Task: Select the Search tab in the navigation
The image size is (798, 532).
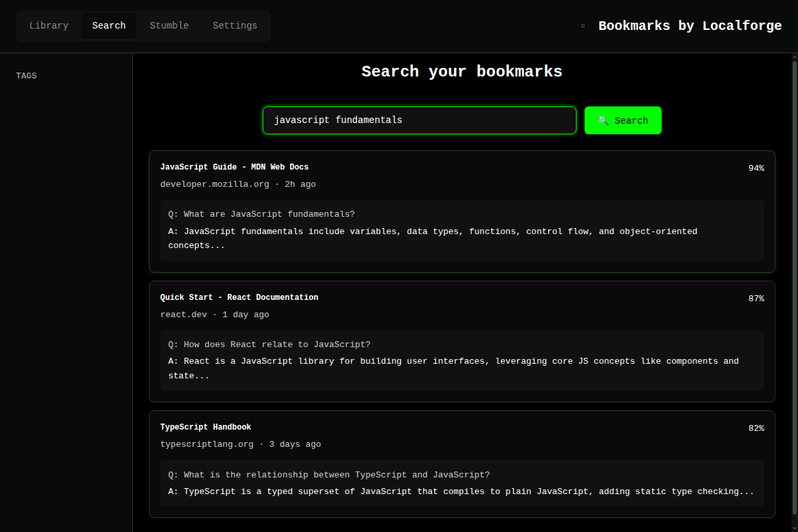Action: tap(108, 25)
